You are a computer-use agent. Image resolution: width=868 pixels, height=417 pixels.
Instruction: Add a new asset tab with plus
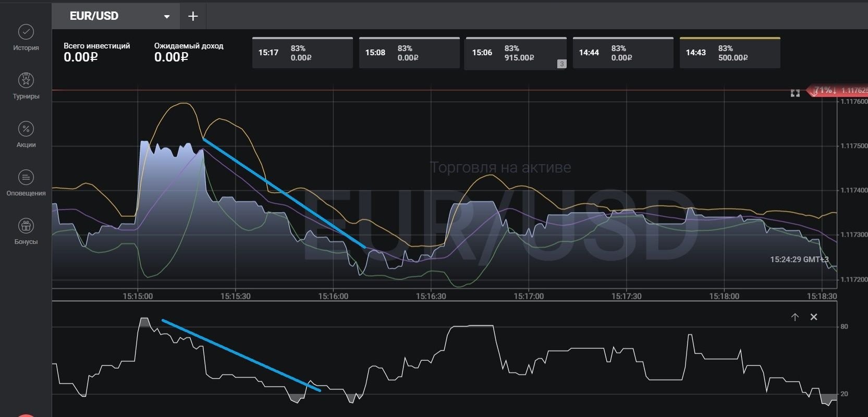(193, 16)
